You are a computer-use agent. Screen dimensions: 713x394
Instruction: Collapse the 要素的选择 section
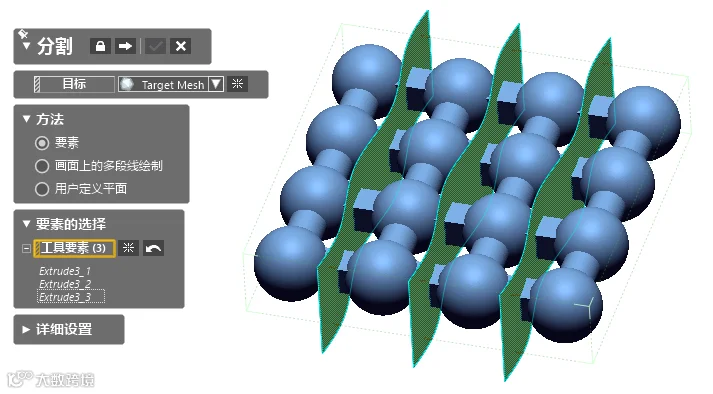(26, 224)
